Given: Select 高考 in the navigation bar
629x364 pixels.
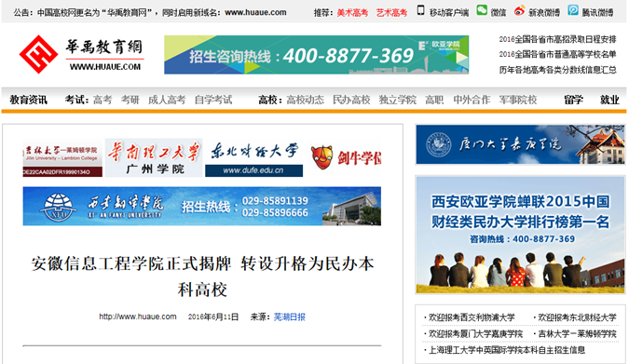Looking at the screenshot, I should click(103, 100).
